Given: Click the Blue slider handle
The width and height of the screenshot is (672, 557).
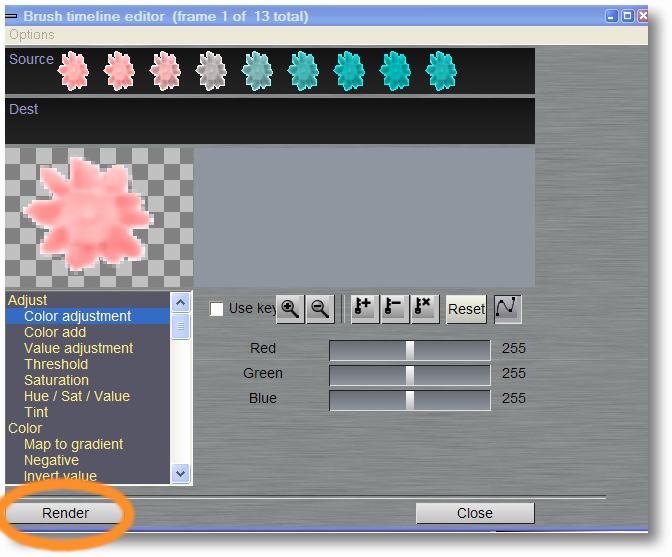Looking at the screenshot, I should (x=409, y=399).
